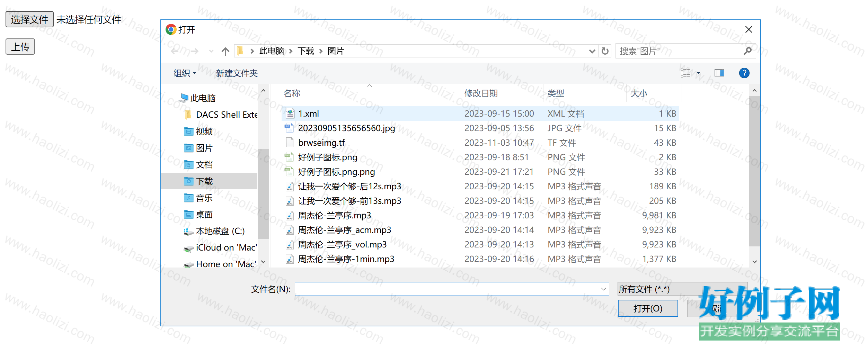Click 新建文件夹 button
This screenshot has height=344, width=868.
[x=237, y=73]
